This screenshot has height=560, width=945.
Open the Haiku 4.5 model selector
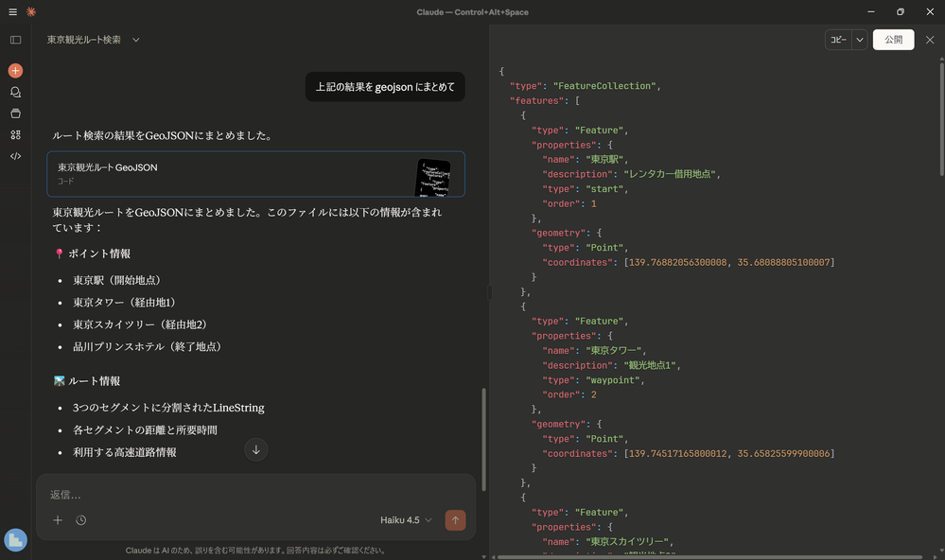coord(406,520)
